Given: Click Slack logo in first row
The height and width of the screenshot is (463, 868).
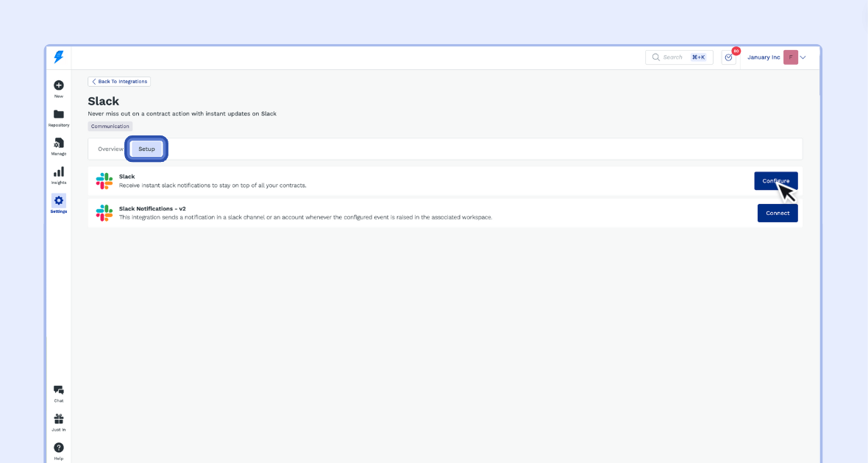Looking at the screenshot, I should coord(104,181).
